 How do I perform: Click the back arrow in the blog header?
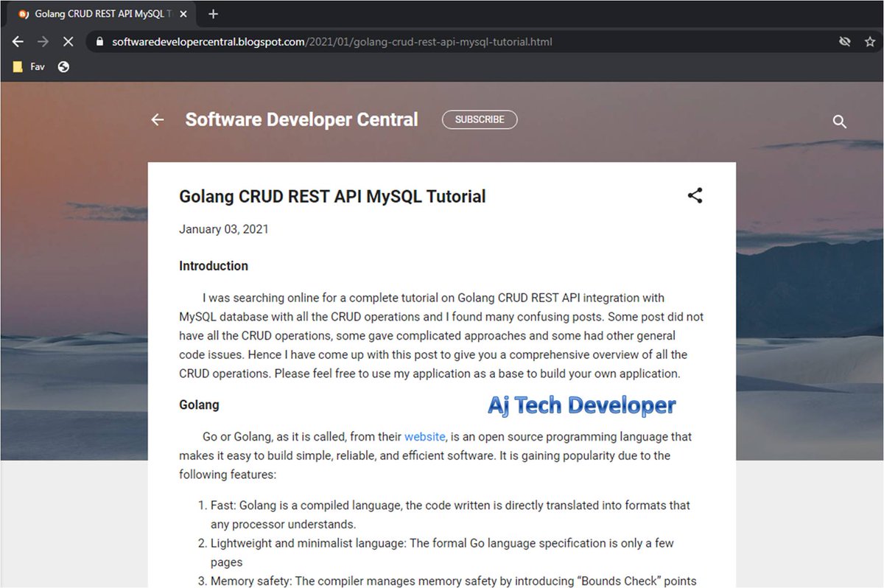(x=157, y=119)
